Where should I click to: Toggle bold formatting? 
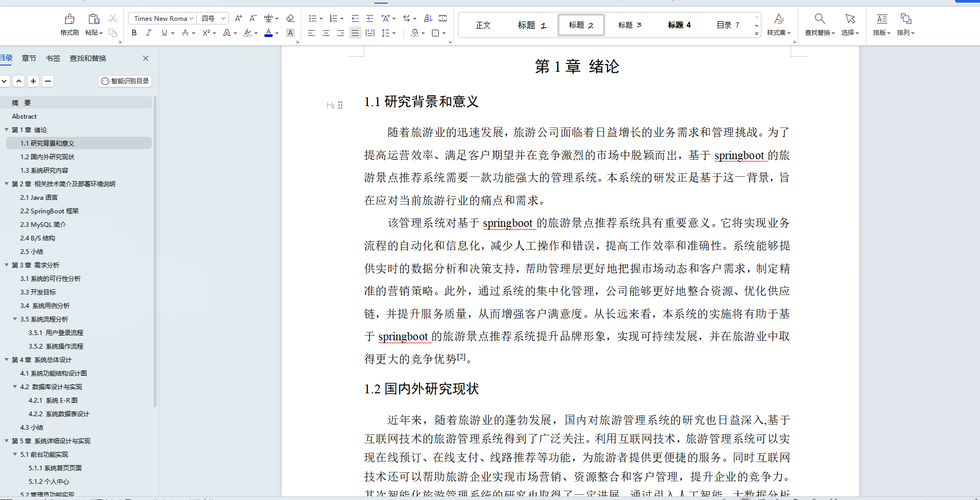tap(134, 33)
